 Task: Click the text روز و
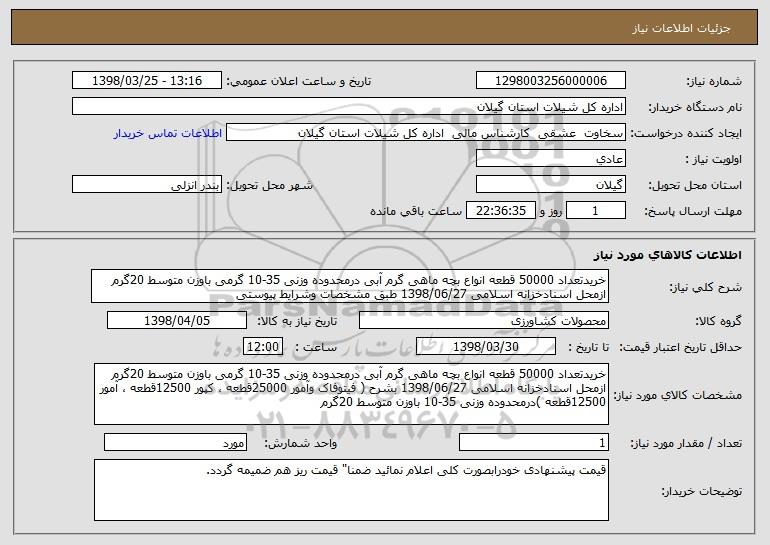pyautogui.click(x=551, y=212)
